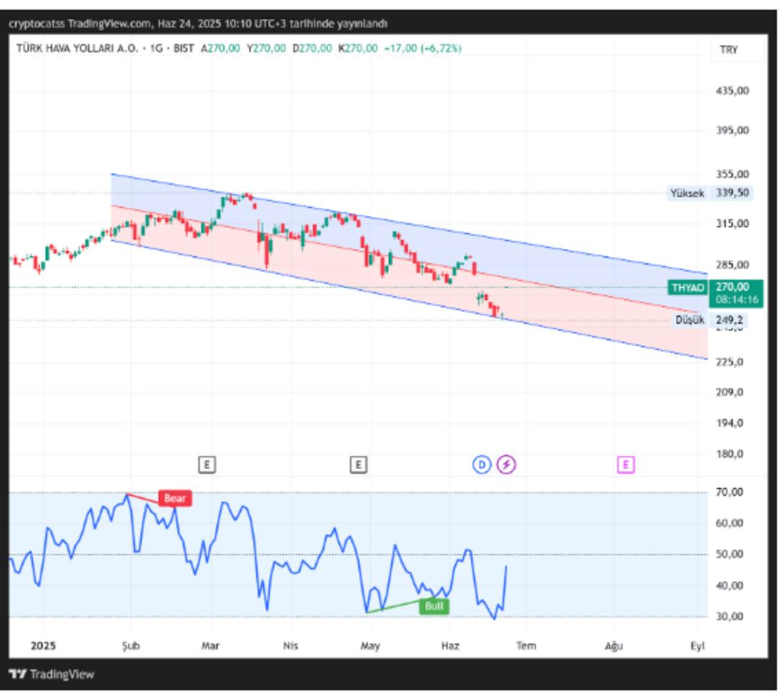The height and width of the screenshot is (700, 779).
Task: Click the purple lightning event marker
Action: [x=506, y=465]
